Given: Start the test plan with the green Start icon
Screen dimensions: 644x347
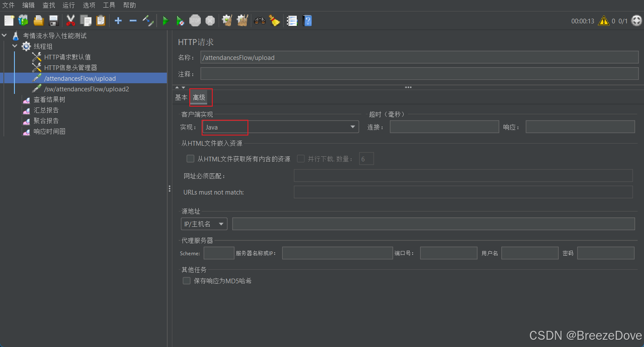Looking at the screenshot, I should tap(165, 20).
